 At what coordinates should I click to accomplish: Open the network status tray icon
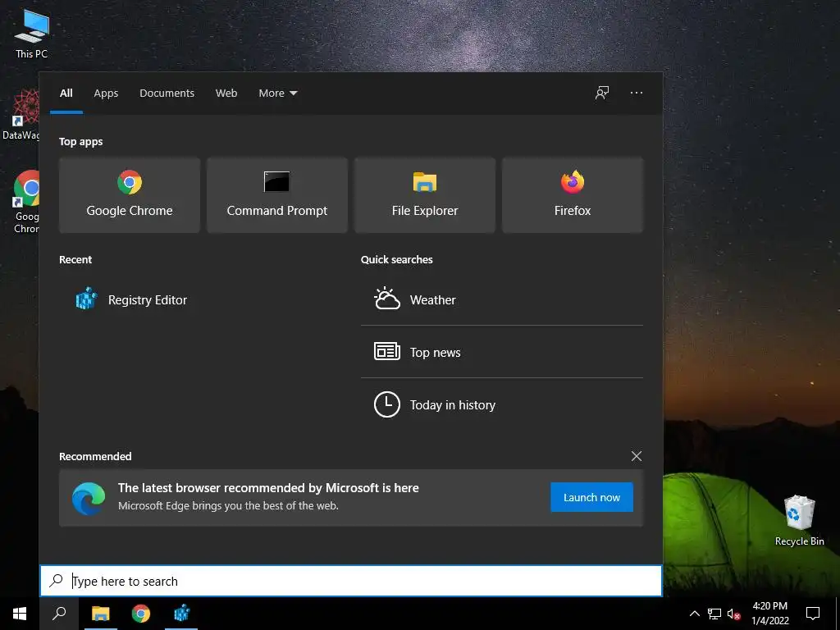coord(714,614)
